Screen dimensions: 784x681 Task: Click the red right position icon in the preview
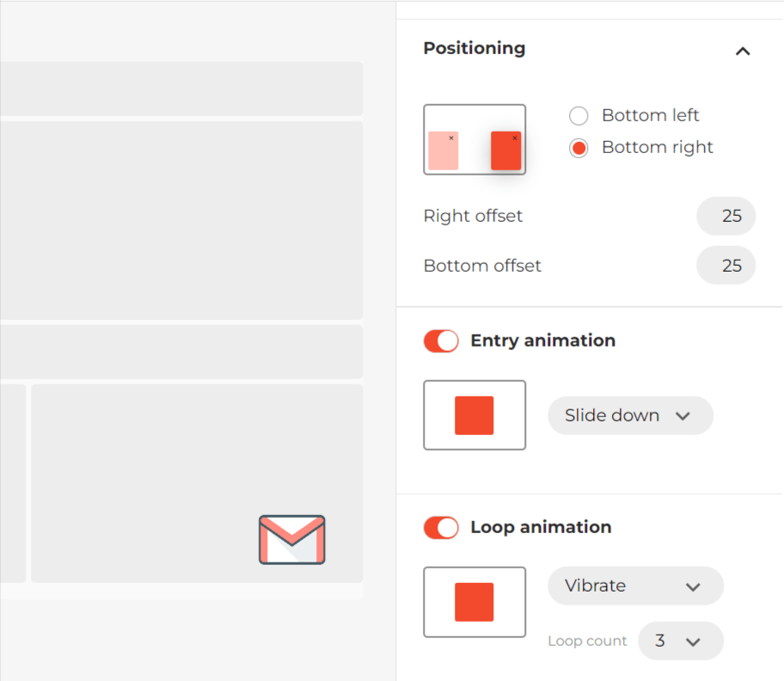[506, 150]
